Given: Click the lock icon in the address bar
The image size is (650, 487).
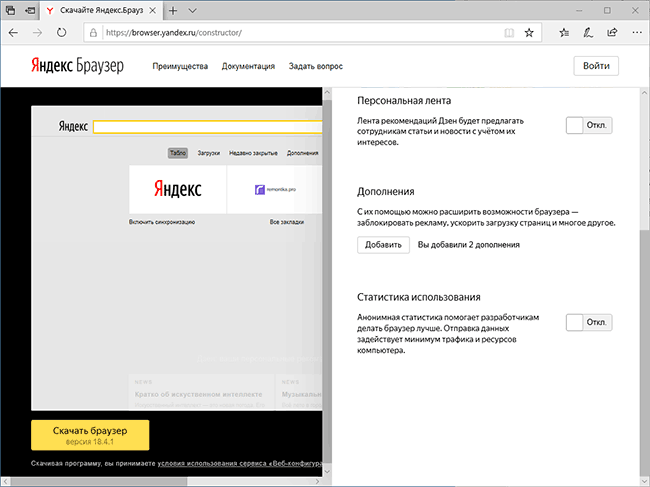Looking at the screenshot, I should [94, 33].
